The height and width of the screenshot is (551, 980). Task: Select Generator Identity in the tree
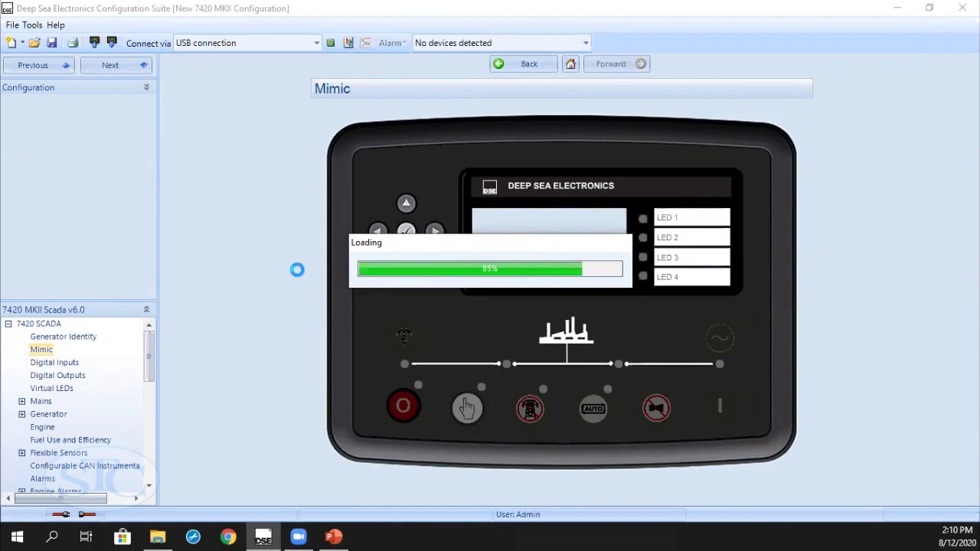coord(63,337)
